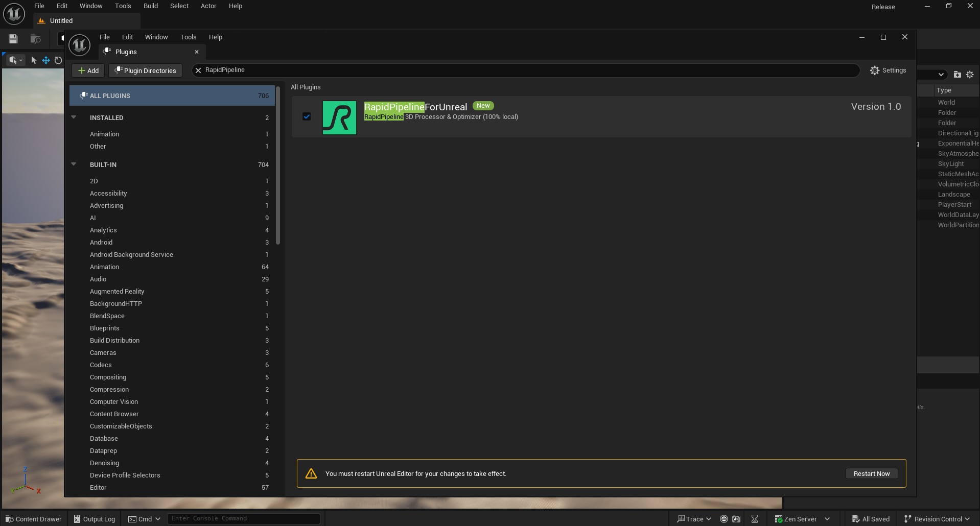Choose the select arrow tool in viewport
Image resolution: width=980 pixels, height=526 pixels.
(34, 60)
